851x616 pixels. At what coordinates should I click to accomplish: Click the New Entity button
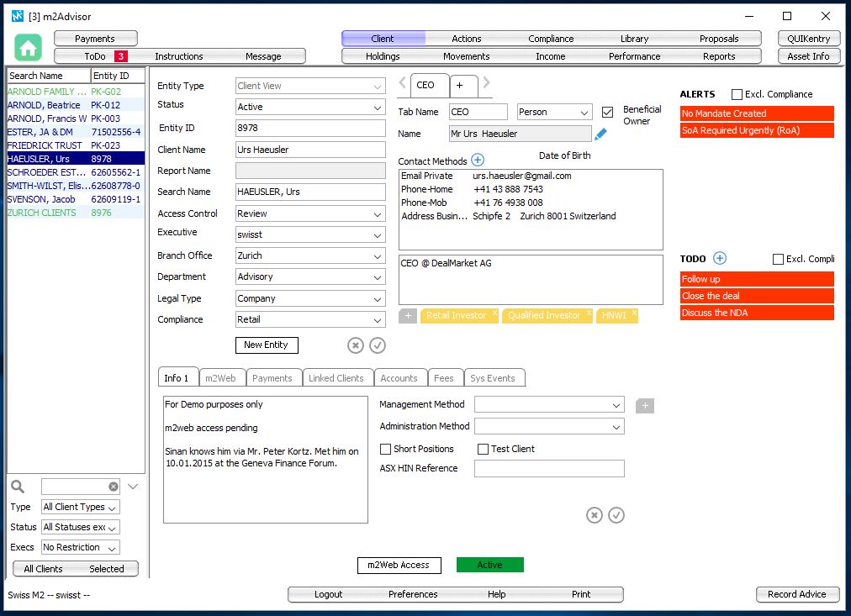click(267, 345)
